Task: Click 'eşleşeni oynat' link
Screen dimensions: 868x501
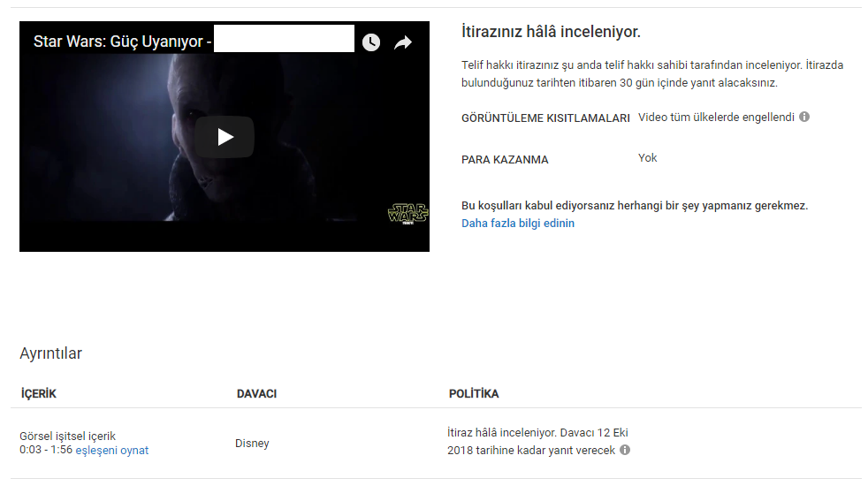Action: coord(112,450)
